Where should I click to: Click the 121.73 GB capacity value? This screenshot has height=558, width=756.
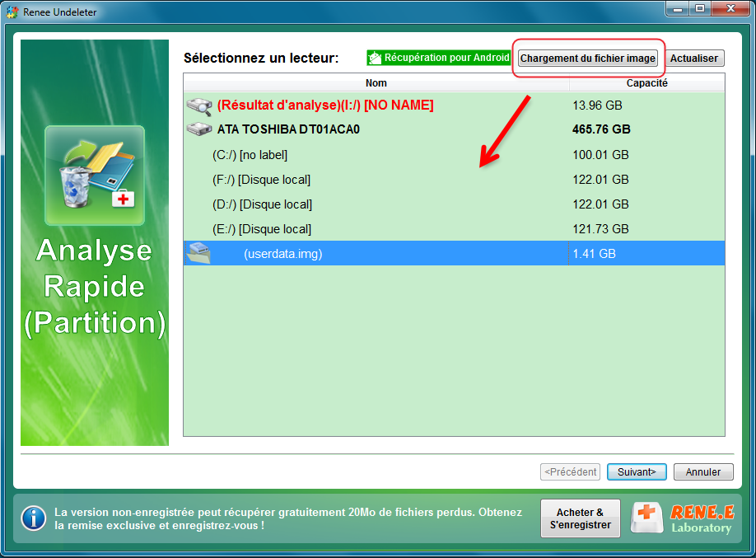(600, 229)
